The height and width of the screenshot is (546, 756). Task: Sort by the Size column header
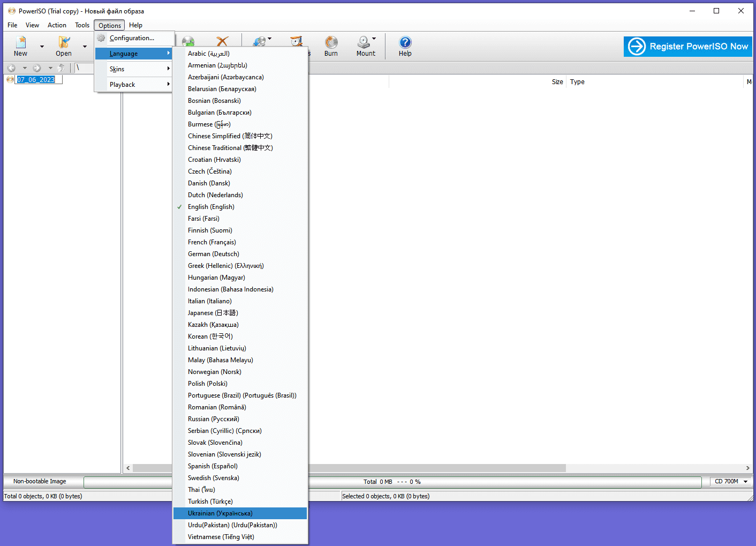click(x=557, y=82)
